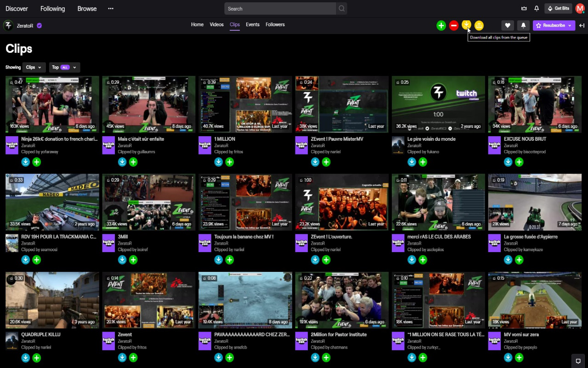
Task: Download the "1 MILLION" clip
Action: 219,162
